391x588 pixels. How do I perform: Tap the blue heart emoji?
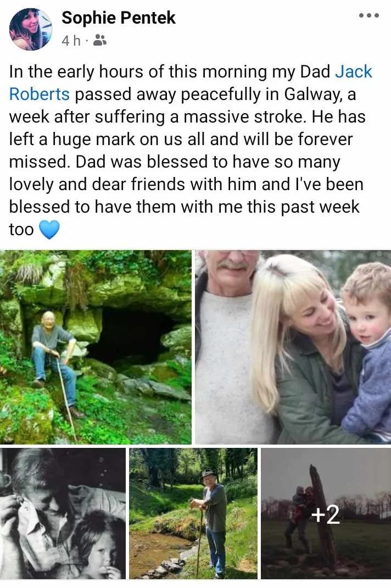(49, 230)
